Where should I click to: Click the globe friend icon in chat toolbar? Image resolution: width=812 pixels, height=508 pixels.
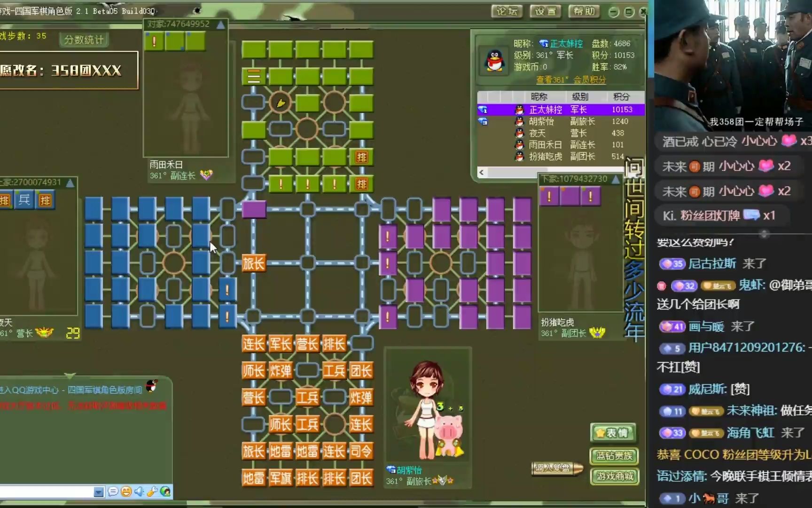[165, 492]
